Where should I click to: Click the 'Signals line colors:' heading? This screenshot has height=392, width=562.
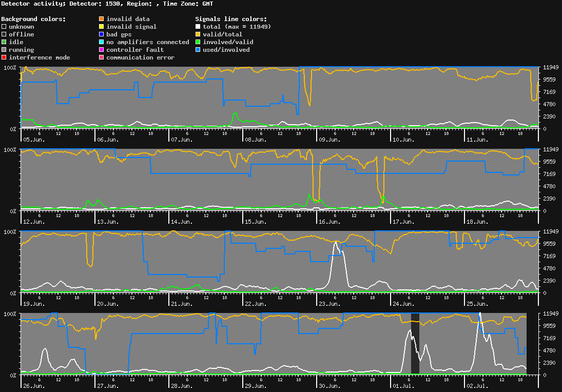click(x=231, y=19)
